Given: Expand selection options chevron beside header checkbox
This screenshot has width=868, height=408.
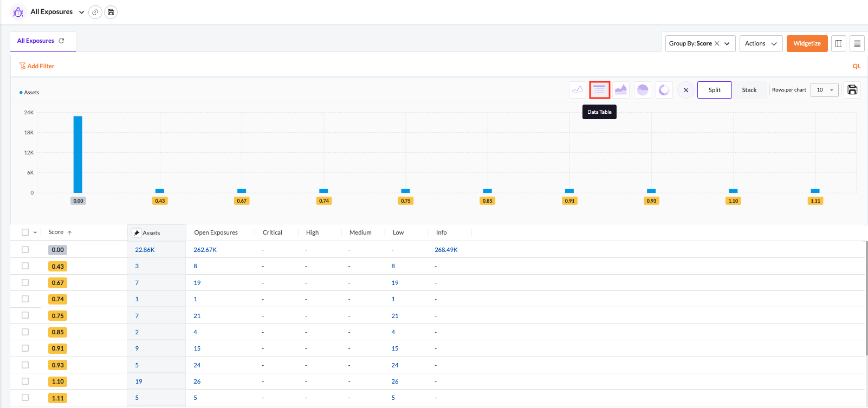Looking at the screenshot, I should [35, 232].
